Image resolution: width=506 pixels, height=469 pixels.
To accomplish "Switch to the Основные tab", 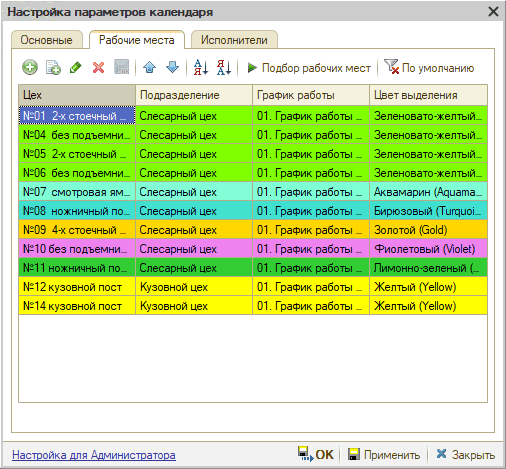I will click(x=47, y=40).
